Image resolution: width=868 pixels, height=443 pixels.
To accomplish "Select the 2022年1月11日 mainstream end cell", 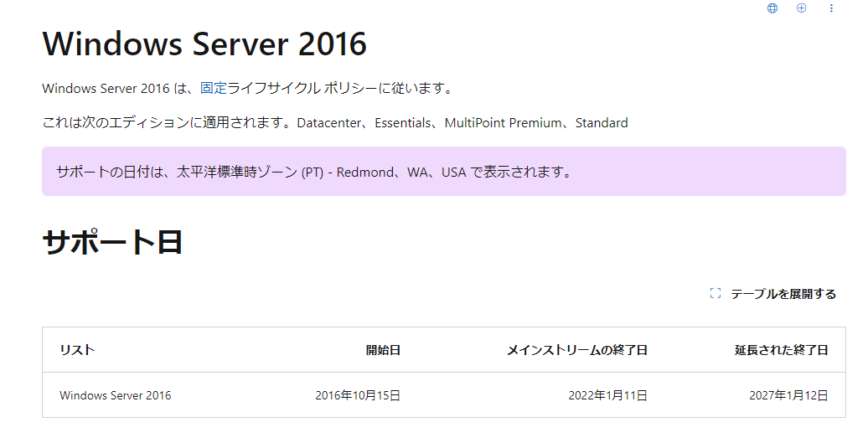I will [x=607, y=395].
